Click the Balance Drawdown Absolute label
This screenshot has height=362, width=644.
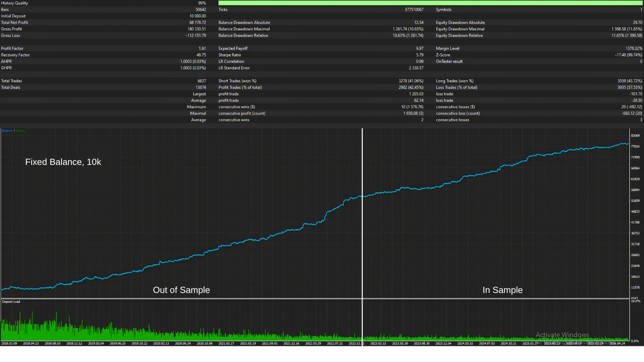pyautogui.click(x=244, y=22)
